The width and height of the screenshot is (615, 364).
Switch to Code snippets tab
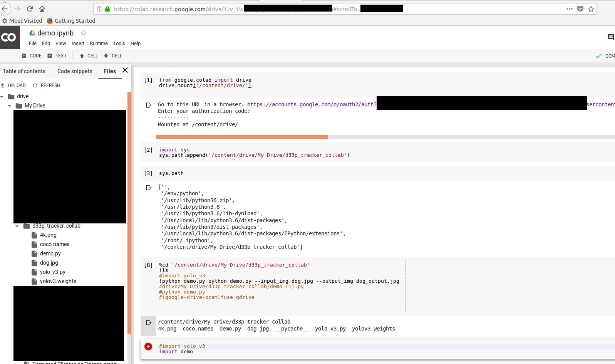(x=75, y=71)
